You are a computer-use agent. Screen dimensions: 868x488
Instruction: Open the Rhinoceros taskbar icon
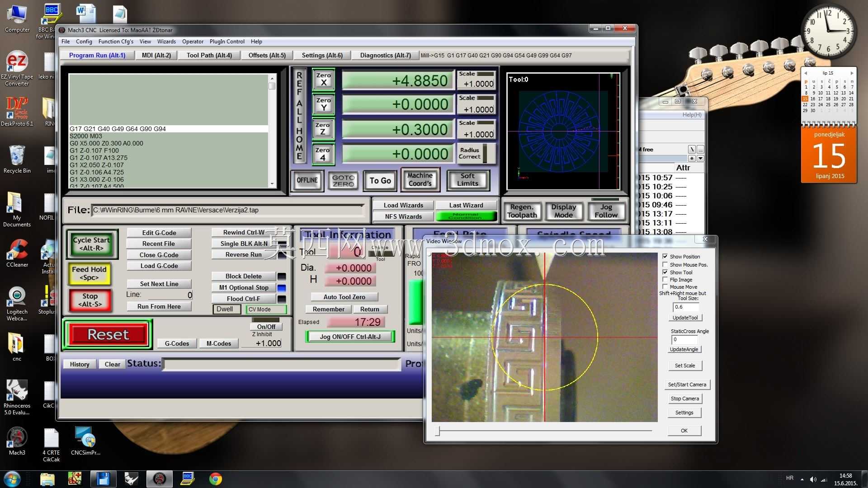(x=132, y=479)
